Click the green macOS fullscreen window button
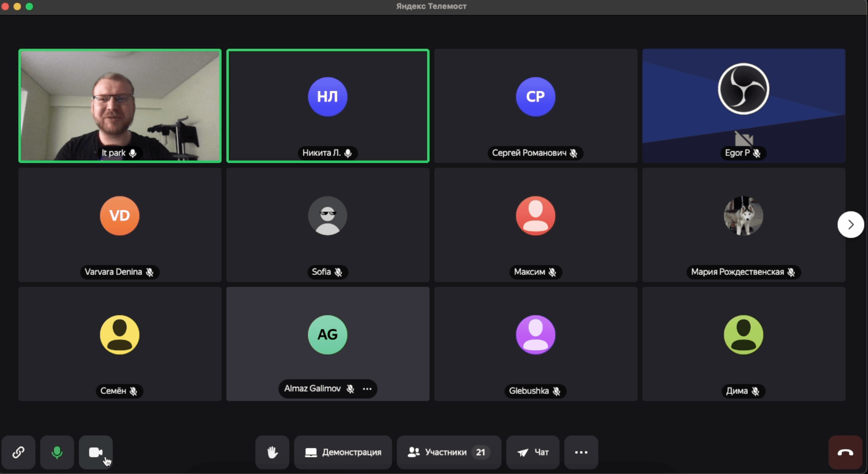The image size is (868, 474). (x=29, y=6)
